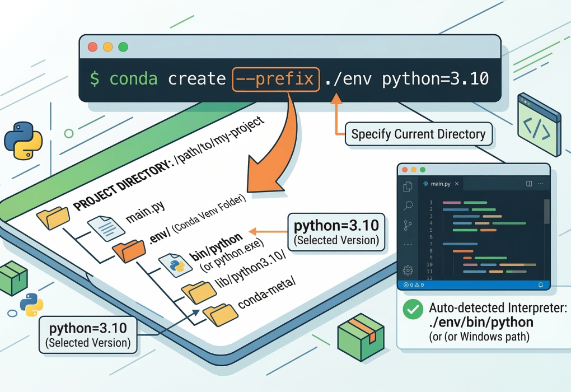The image size is (571, 392).
Task: Open the editor's more actions ellipsis
Action: pos(541,184)
